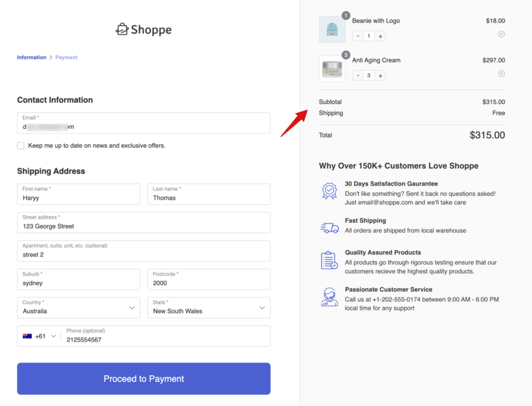Go to the Information breadcrumb step

click(x=32, y=58)
